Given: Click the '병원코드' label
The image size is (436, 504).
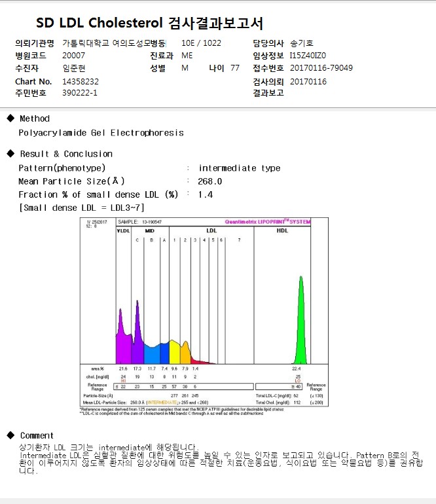Looking at the screenshot, I should pos(31,55).
